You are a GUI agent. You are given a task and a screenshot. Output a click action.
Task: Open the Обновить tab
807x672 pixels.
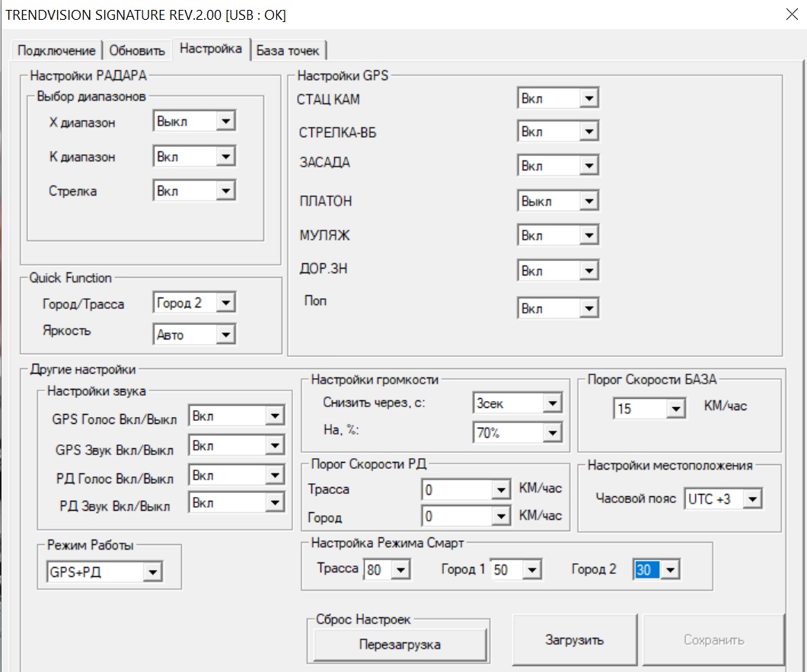point(137,51)
